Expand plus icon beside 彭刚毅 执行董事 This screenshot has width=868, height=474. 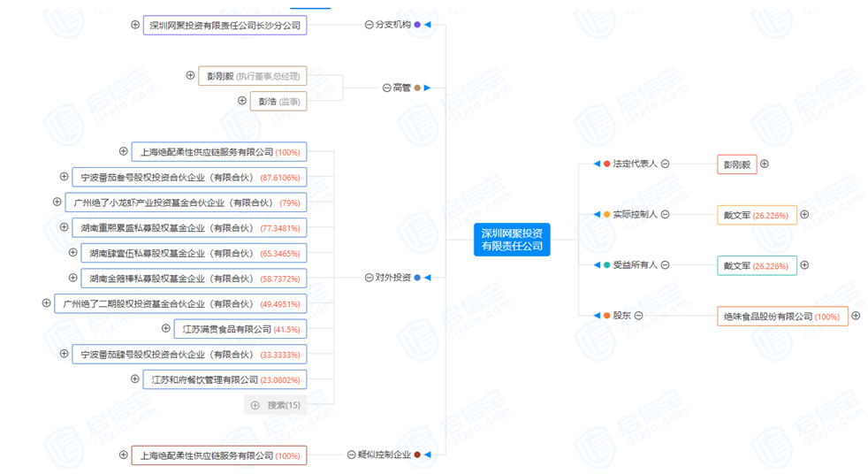coord(190,75)
